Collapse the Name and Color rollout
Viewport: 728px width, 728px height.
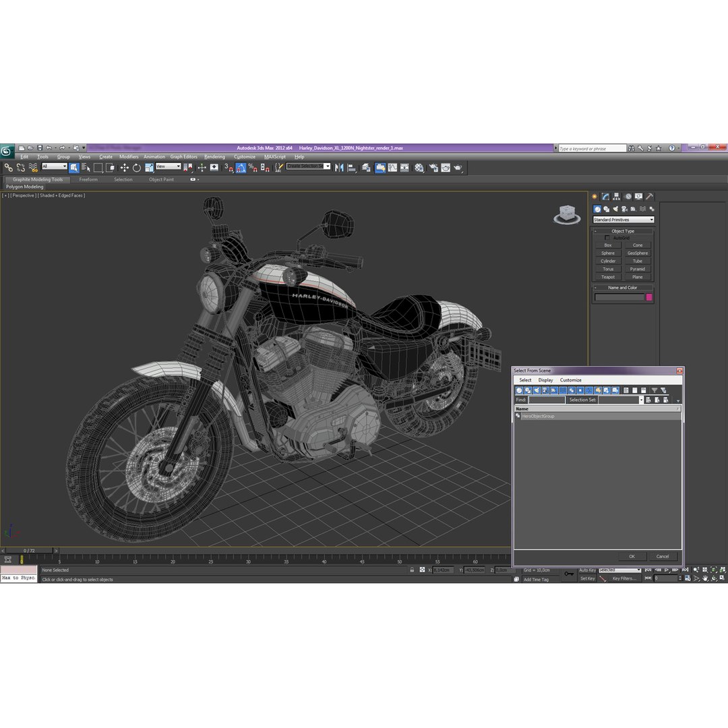[623, 287]
